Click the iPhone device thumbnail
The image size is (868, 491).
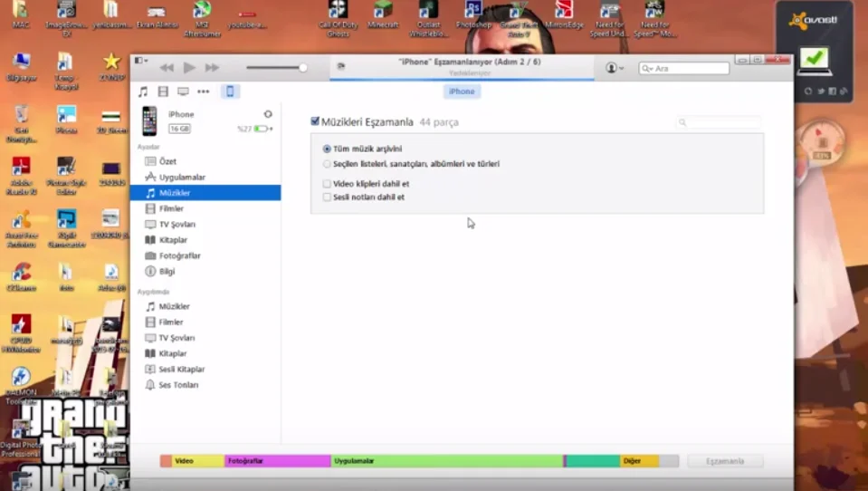149,120
